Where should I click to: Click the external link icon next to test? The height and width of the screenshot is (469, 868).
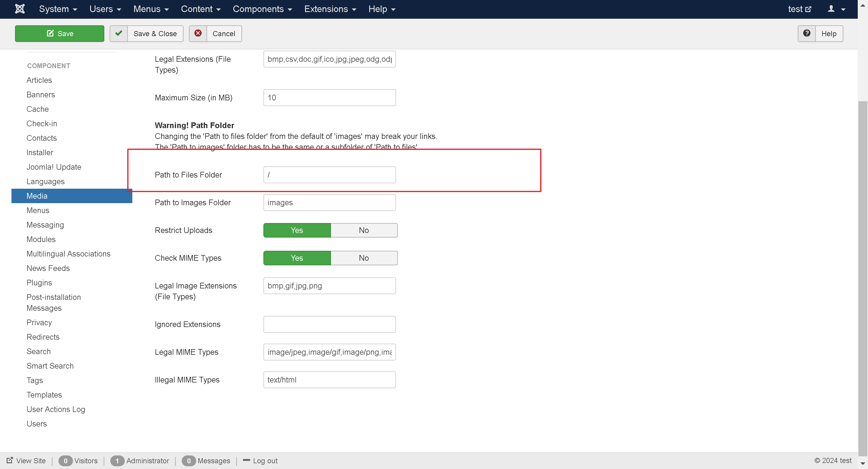tap(808, 9)
